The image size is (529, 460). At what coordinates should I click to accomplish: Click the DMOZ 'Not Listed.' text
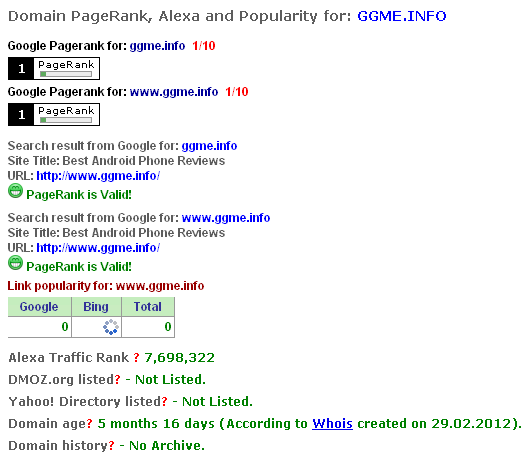170,380
